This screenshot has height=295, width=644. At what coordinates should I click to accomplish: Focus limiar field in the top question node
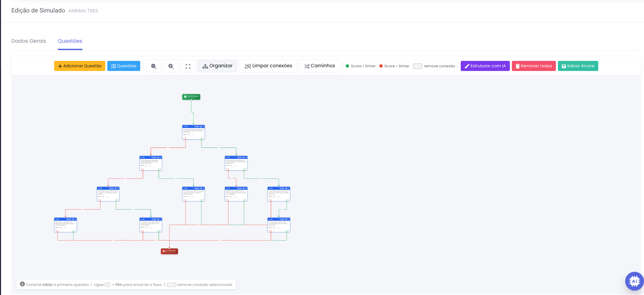[189, 135]
